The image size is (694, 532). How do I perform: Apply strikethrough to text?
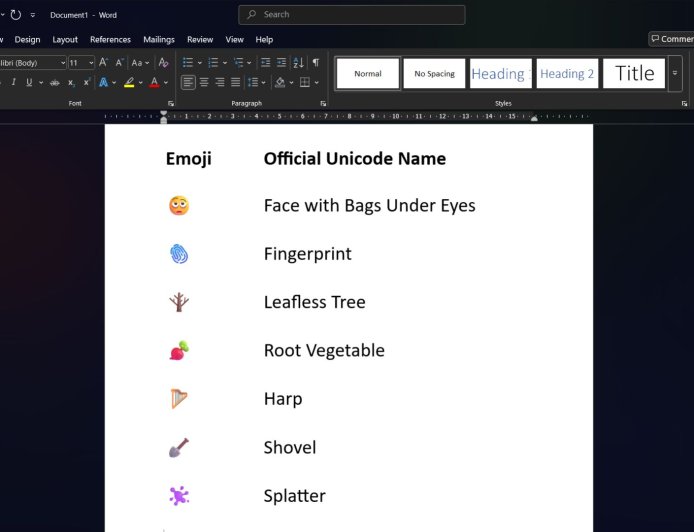pyautogui.click(x=55, y=82)
